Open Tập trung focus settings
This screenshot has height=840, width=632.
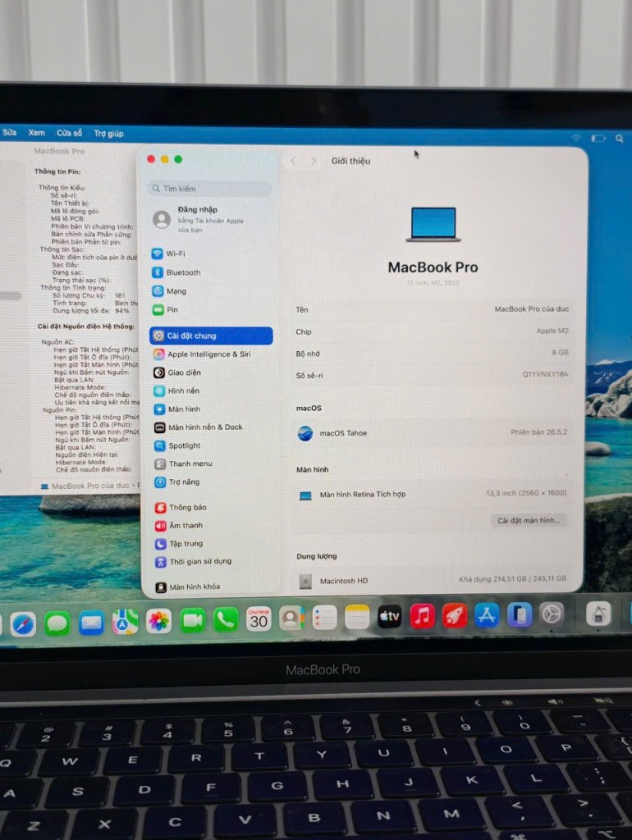180,543
